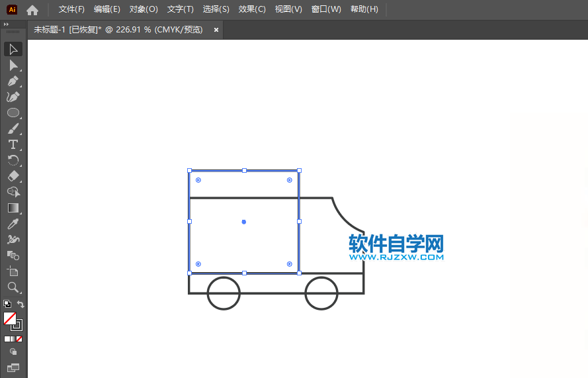
Task: Open the drawing mode options
Action: (x=13, y=352)
